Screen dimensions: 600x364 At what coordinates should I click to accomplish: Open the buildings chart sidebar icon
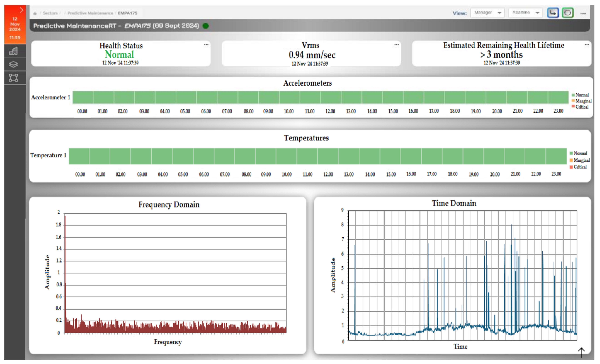pos(13,51)
